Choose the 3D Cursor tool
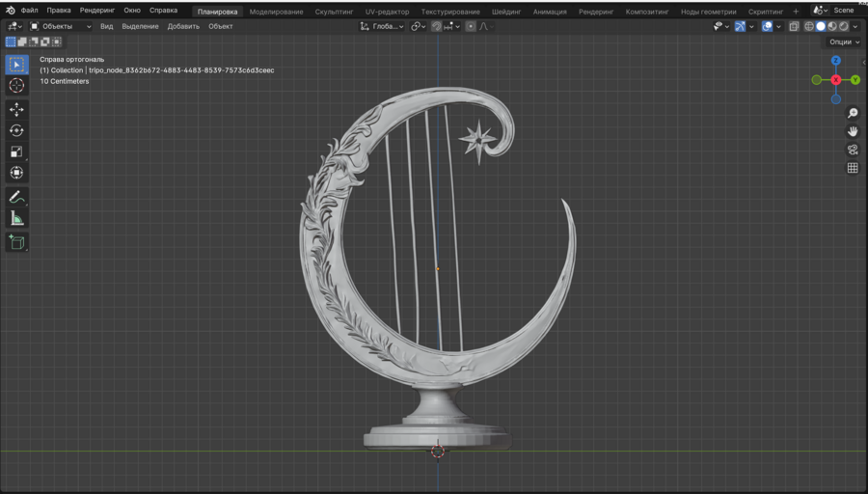Image resolution: width=868 pixels, height=494 pixels. pyautogui.click(x=16, y=86)
